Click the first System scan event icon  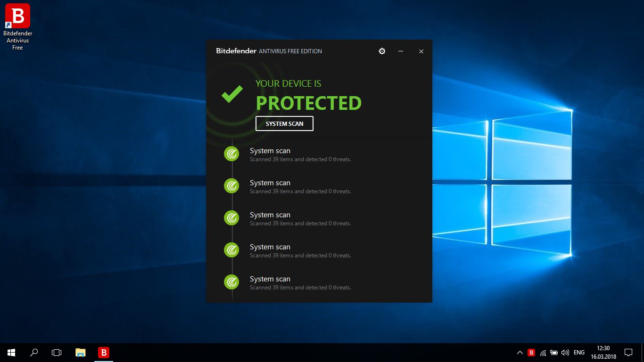pos(231,154)
